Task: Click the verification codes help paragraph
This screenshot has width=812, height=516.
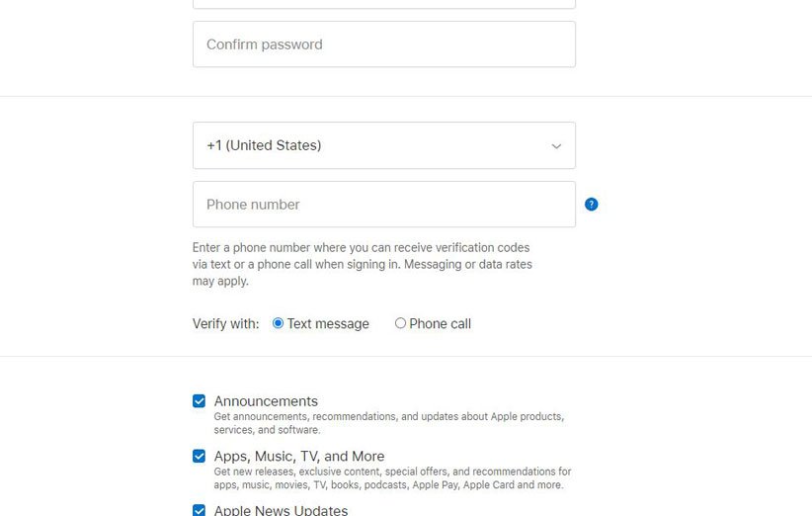Action: 362,264
